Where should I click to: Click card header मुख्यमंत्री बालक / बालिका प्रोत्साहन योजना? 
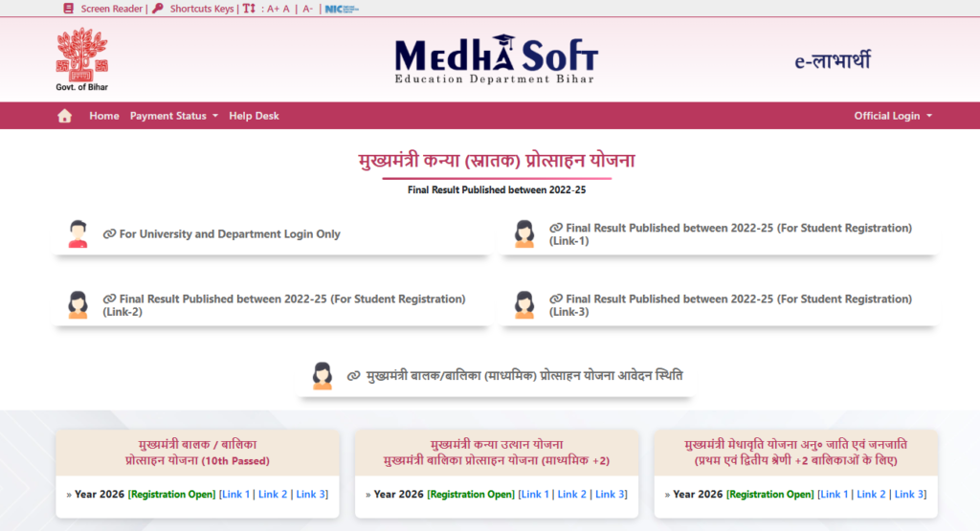point(197,453)
